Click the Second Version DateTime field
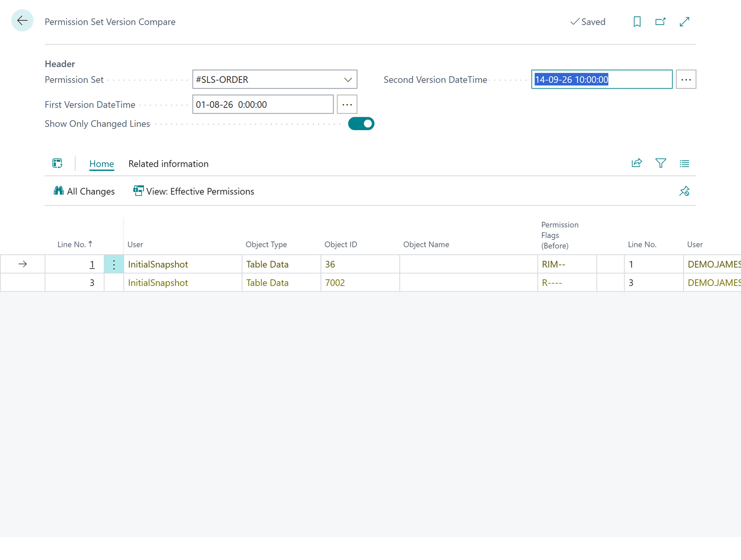 [x=602, y=79]
